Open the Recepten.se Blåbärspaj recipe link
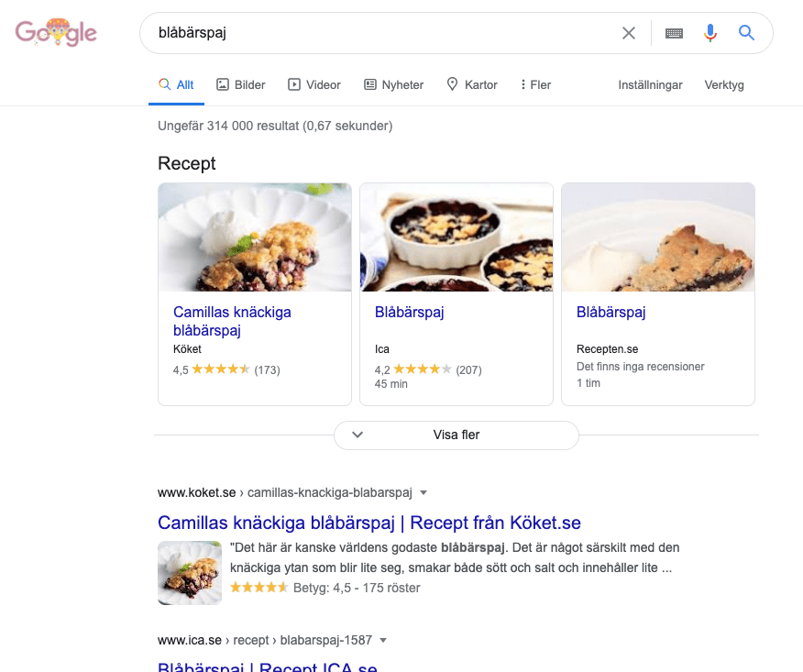803x672 pixels. [610, 312]
